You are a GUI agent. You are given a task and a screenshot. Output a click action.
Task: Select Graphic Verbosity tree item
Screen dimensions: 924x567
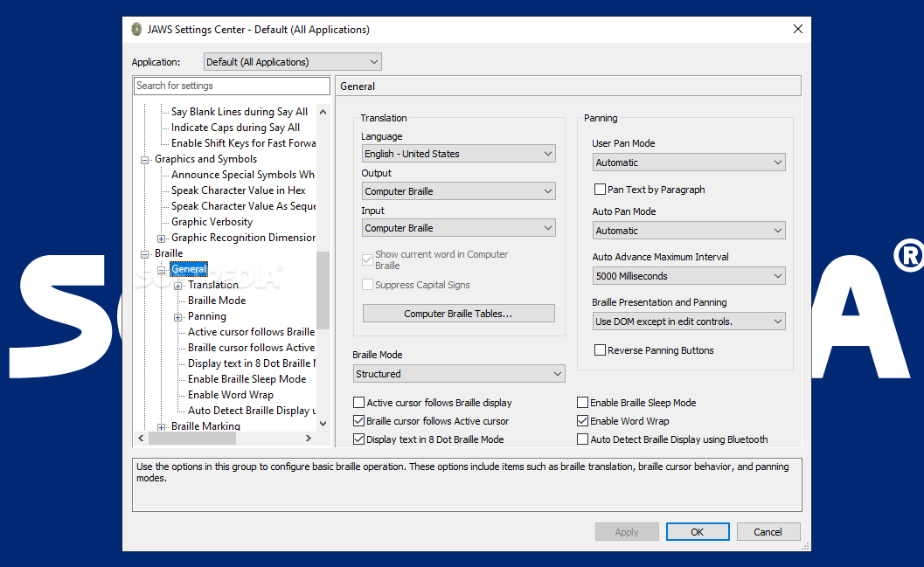click(x=212, y=222)
